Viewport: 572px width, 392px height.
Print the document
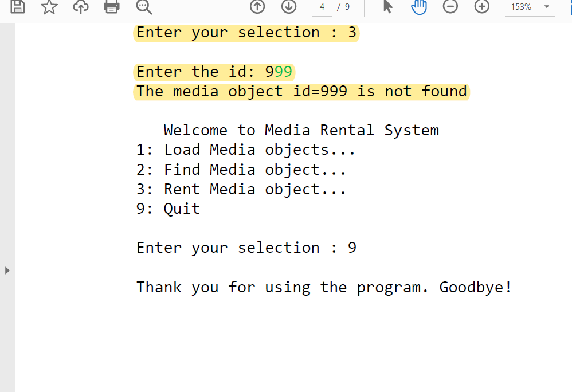point(111,7)
